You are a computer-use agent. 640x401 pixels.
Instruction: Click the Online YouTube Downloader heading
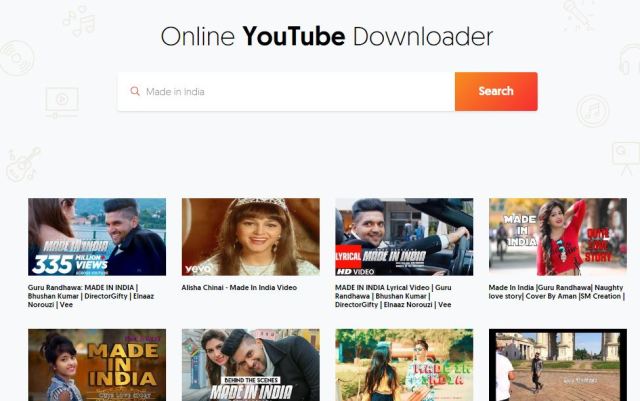[327, 37]
